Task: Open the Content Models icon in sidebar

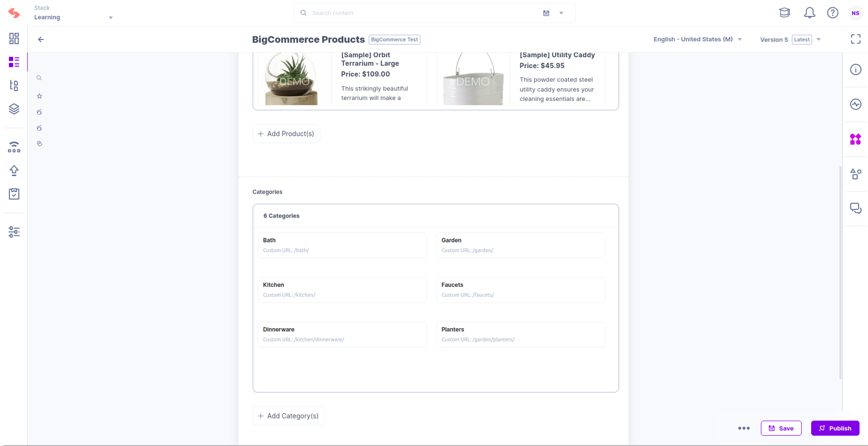Action: (14, 86)
